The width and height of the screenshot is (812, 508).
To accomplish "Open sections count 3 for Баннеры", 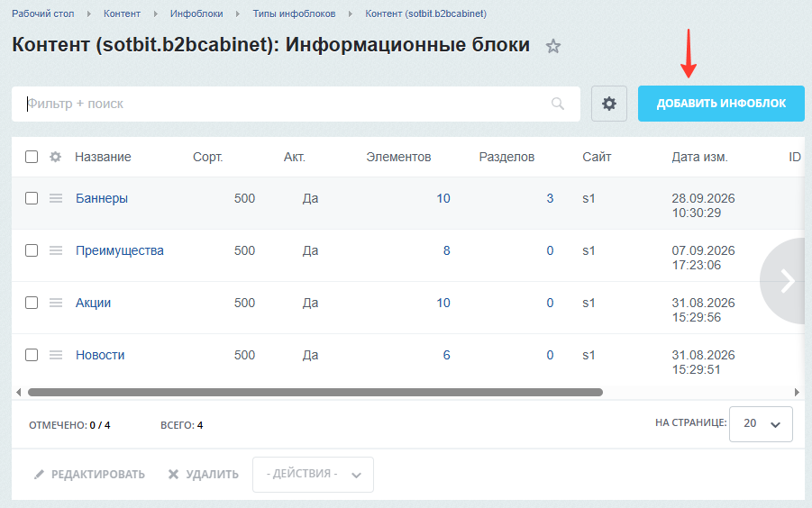I will click(550, 198).
